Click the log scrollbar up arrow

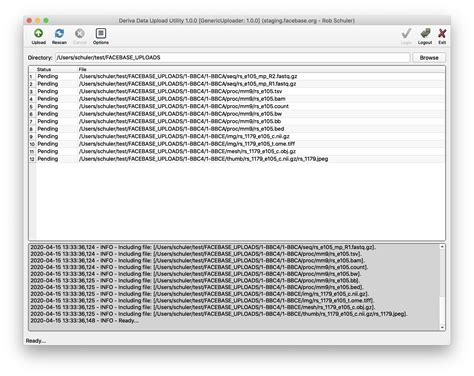pos(442,247)
